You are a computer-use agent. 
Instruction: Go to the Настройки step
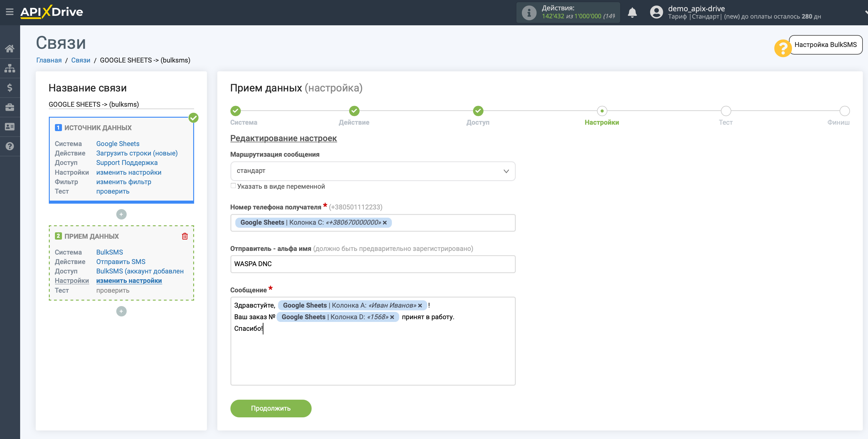(x=602, y=111)
